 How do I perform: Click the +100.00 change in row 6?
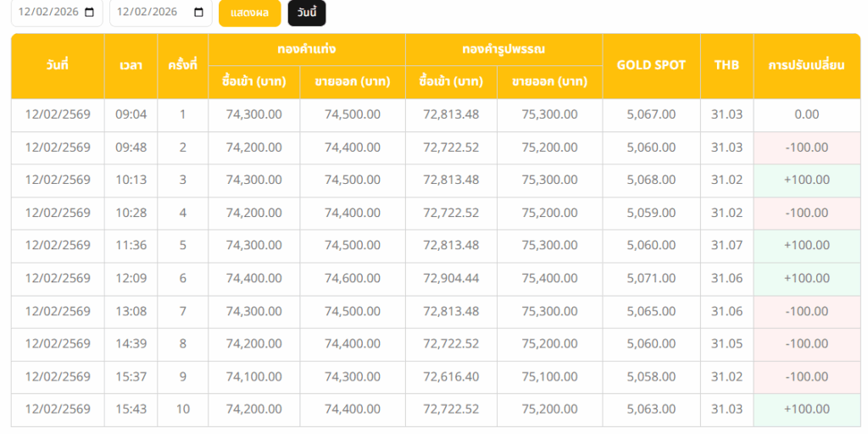click(x=807, y=278)
